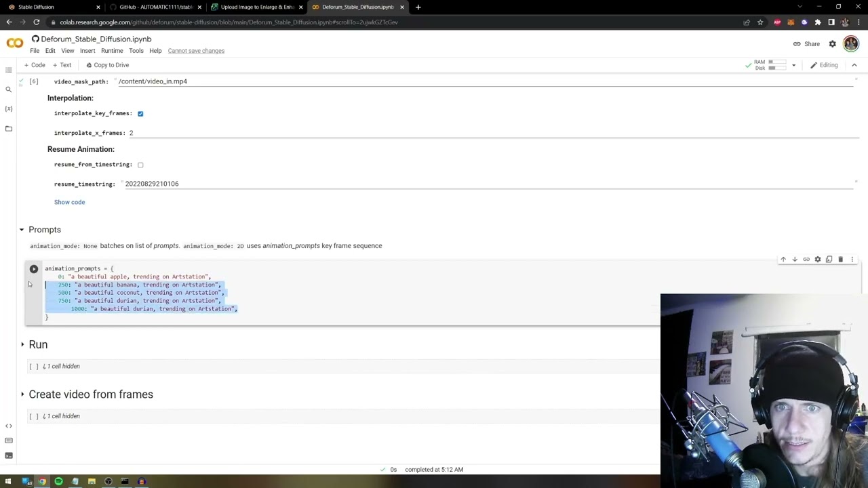868x488 pixels.
Task: Collapse the header with the up chevron
Action: coord(854,65)
